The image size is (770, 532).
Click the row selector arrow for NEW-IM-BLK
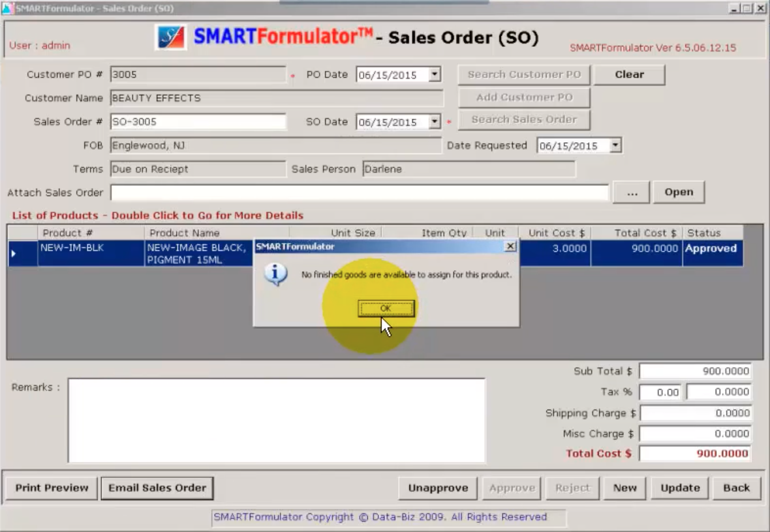point(23,253)
